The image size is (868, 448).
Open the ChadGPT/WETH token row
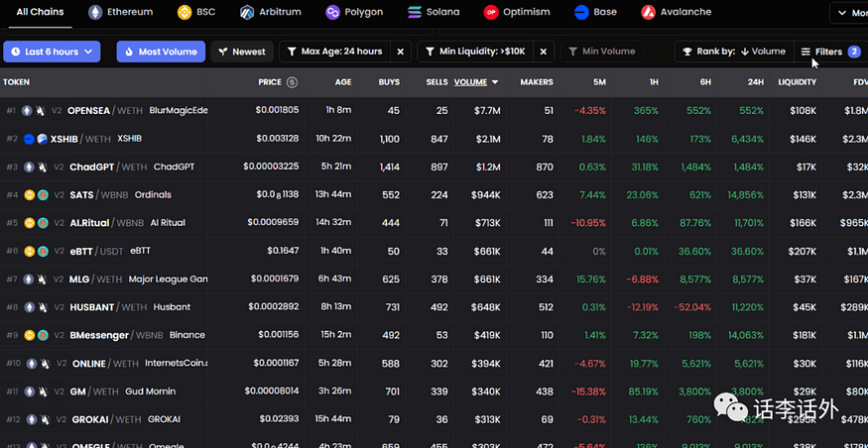point(434,168)
